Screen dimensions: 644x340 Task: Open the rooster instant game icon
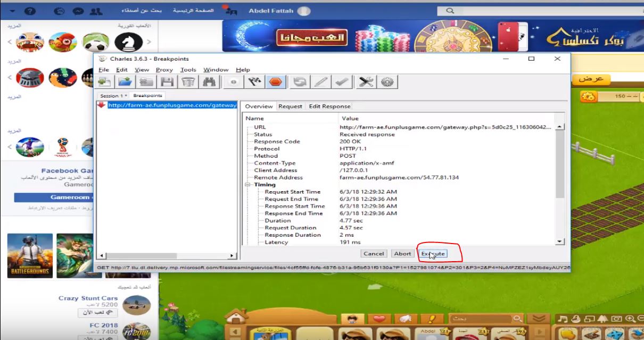(63, 42)
